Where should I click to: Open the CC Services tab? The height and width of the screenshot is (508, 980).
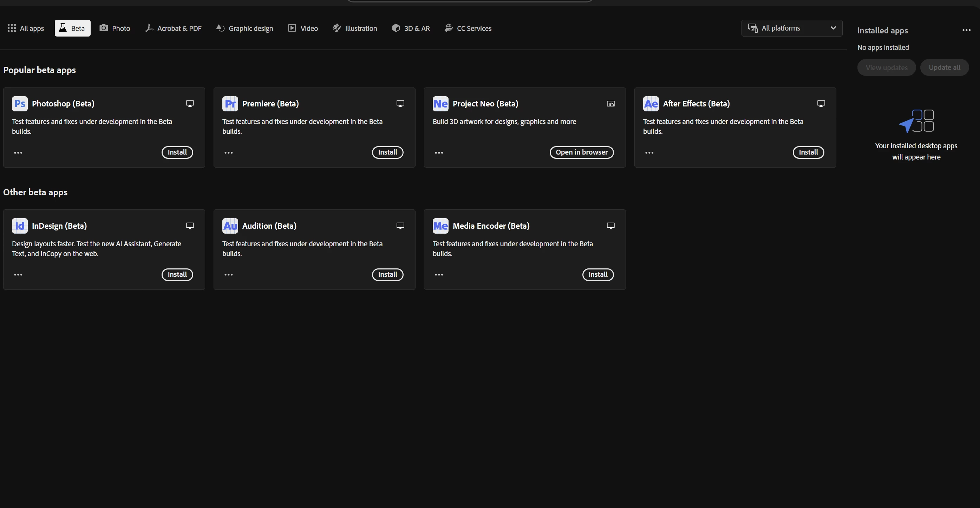(x=468, y=28)
